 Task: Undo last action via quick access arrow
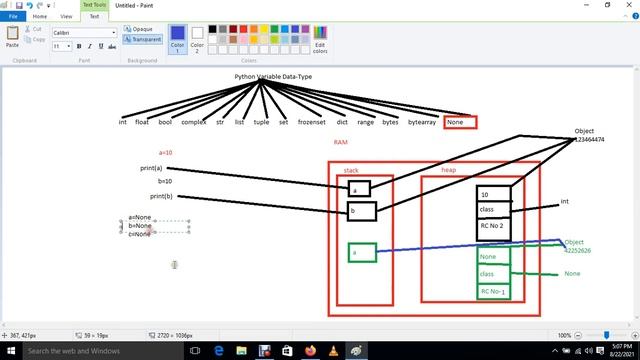click(x=29, y=5)
